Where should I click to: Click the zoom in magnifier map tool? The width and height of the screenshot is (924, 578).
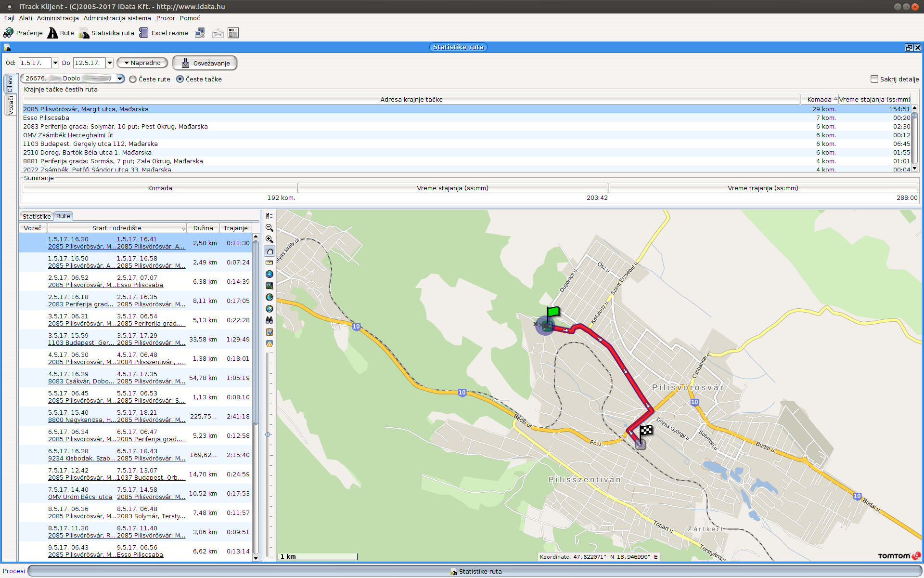pyautogui.click(x=269, y=239)
